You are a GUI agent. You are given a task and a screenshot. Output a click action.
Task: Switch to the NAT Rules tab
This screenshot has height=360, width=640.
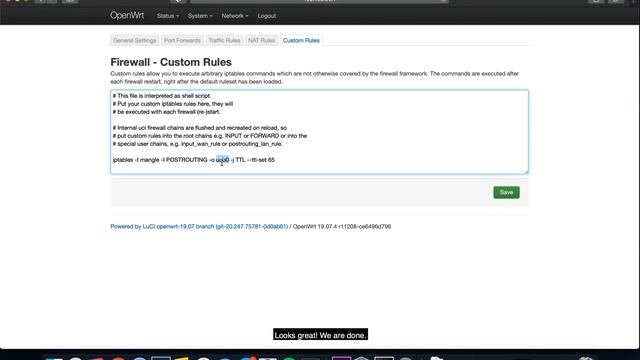262,40
